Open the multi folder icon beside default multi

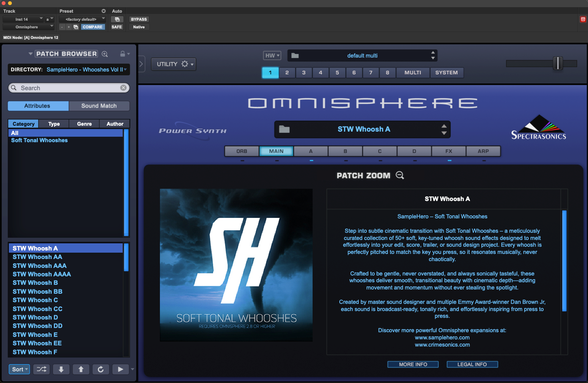tap(295, 55)
